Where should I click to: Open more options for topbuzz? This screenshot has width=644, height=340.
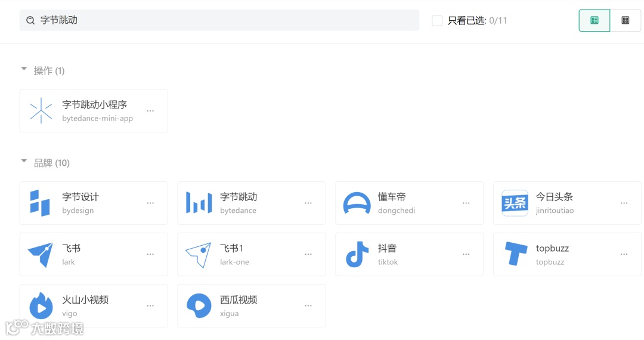pyautogui.click(x=624, y=255)
